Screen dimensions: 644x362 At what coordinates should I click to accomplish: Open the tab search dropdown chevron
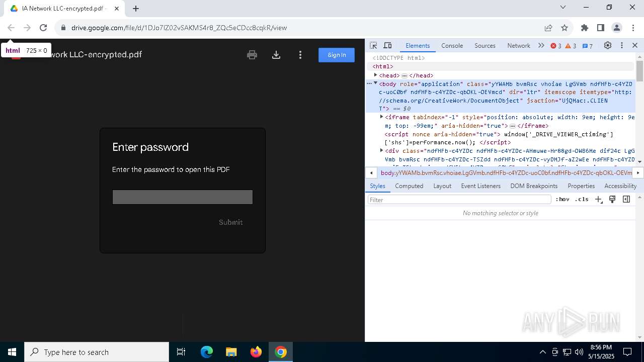(x=563, y=7)
